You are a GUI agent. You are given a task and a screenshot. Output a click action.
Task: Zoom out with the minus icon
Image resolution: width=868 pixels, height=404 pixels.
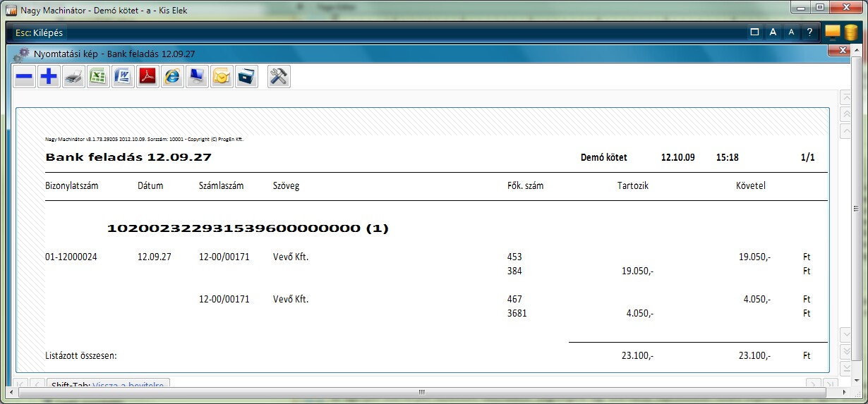25,77
